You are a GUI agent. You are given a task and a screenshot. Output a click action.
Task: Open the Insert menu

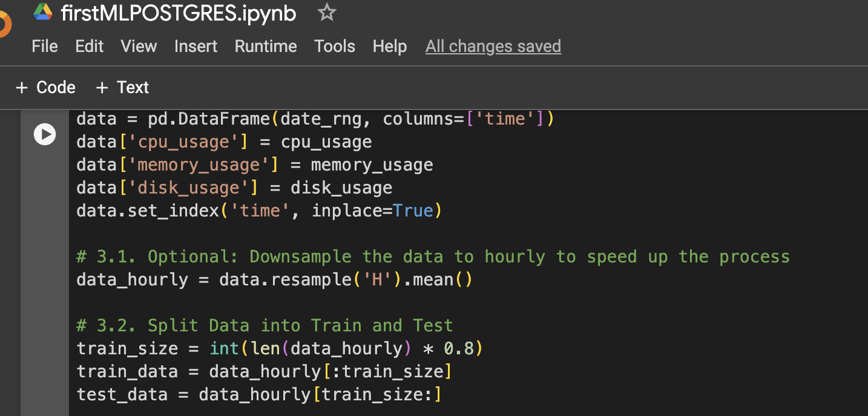(196, 46)
